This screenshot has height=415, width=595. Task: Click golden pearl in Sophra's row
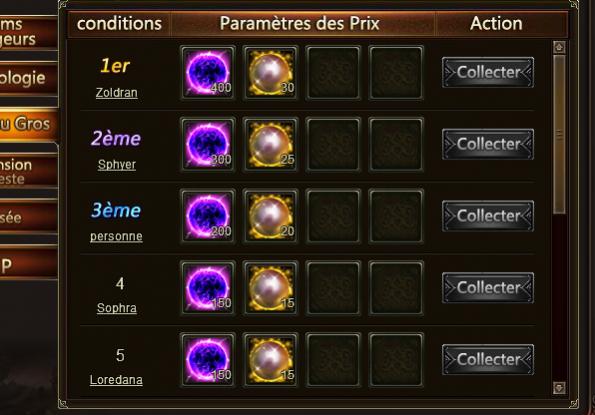(271, 288)
